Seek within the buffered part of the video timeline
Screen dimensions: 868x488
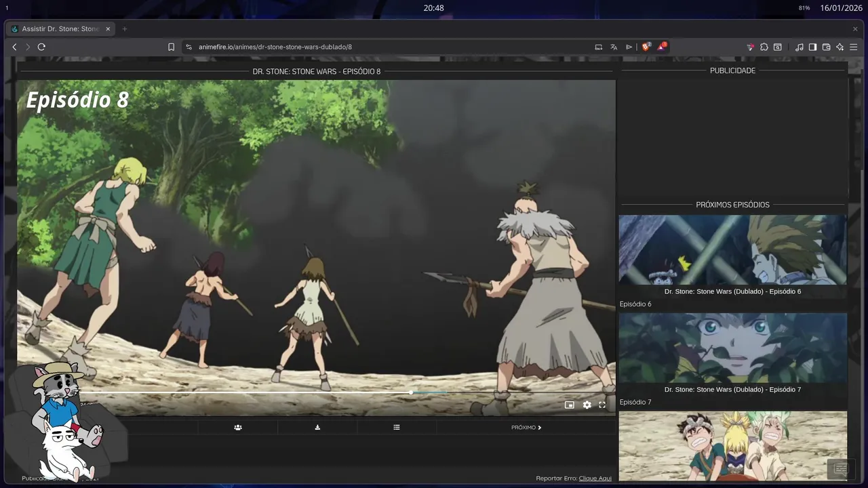pos(431,392)
